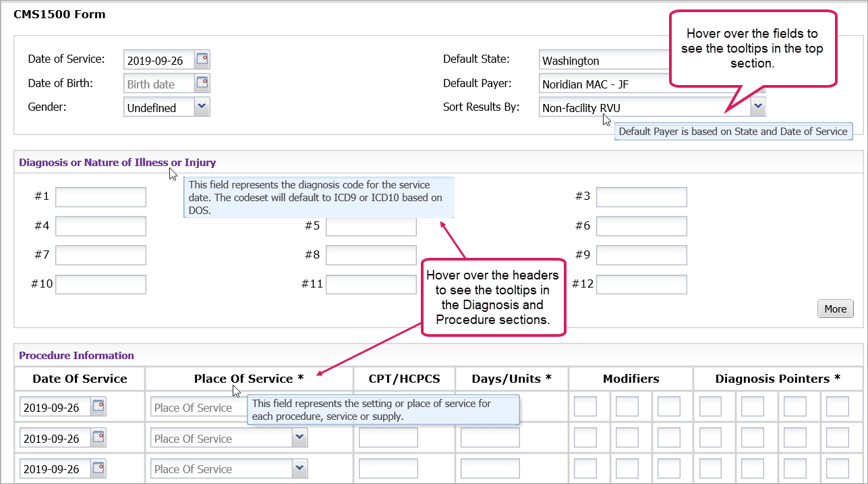Click the Place Of Service column header
This screenshot has height=484, width=868.
click(249, 379)
